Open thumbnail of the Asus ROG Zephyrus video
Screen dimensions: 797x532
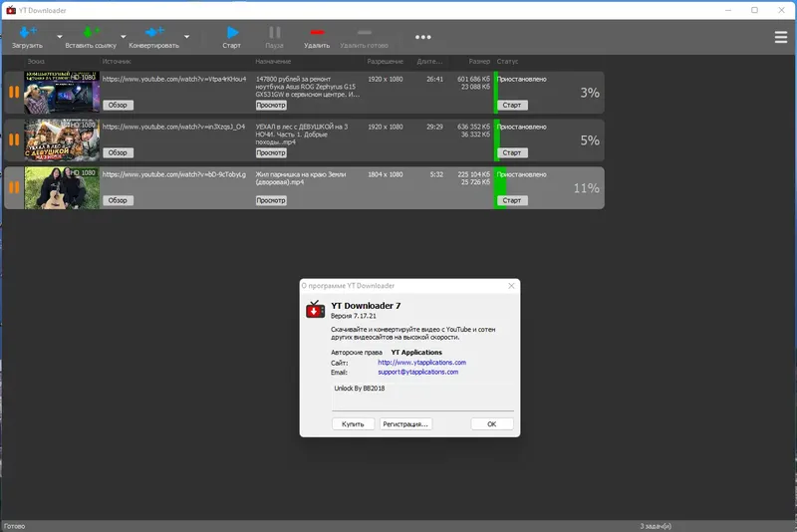pyautogui.click(x=62, y=92)
